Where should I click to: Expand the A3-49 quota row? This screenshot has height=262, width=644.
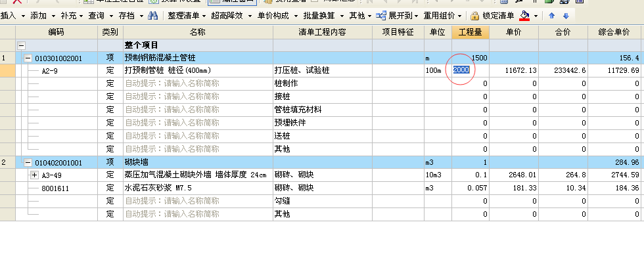[x=35, y=176]
